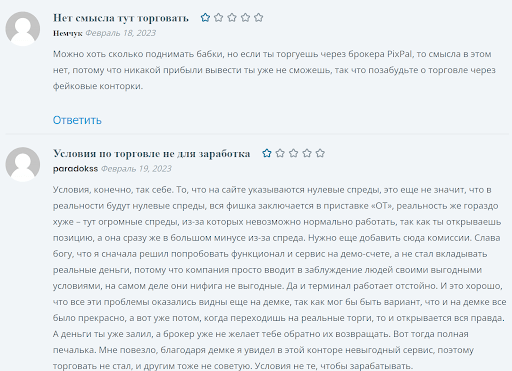Click the fourth star in the Немчук review rating
The image size is (512, 371).
pyautogui.click(x=245, y=17)
